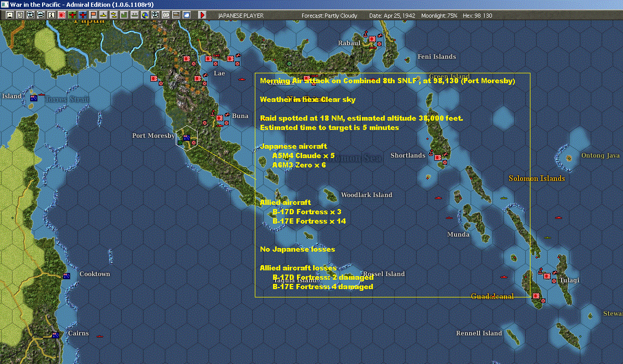Click the Lae map label
The width and height of the screenshot is (623, 364).
point(219,73)
